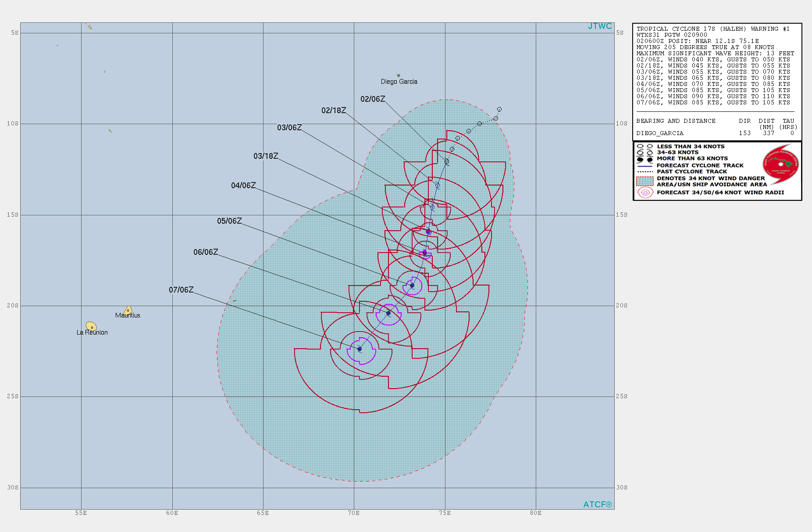Click the Joint Typhoon Warning Center logo
Image resolution: width=812 pixels, height=532 pixels.
pos(781,164)
